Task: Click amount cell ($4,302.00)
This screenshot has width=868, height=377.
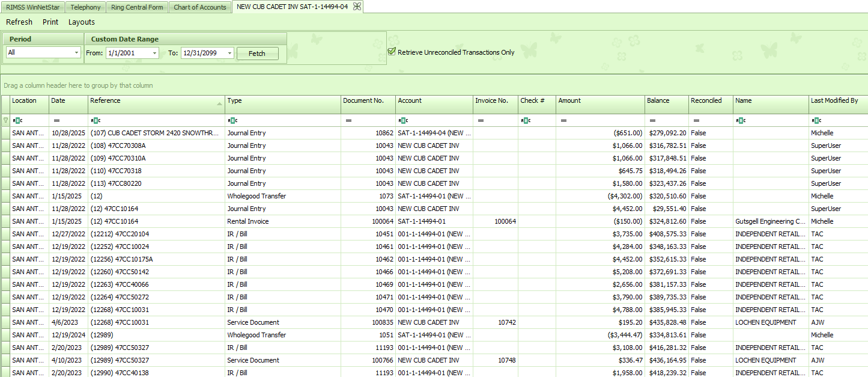Action: pos(601,196)
